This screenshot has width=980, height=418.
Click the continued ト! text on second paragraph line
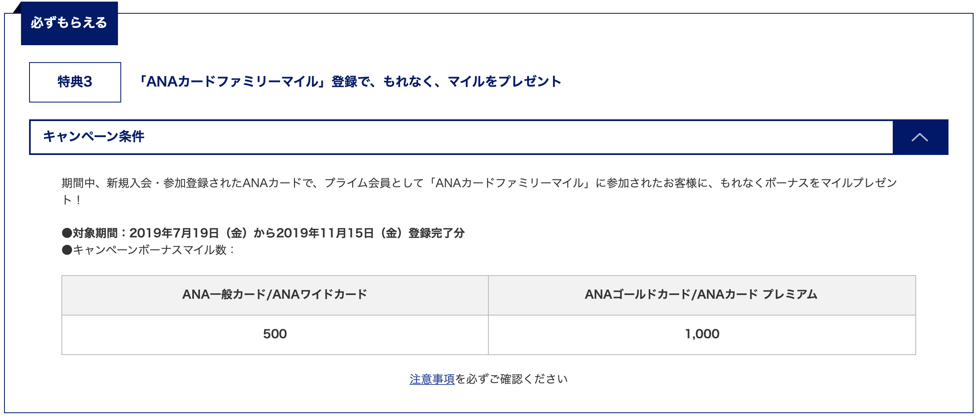72,200
